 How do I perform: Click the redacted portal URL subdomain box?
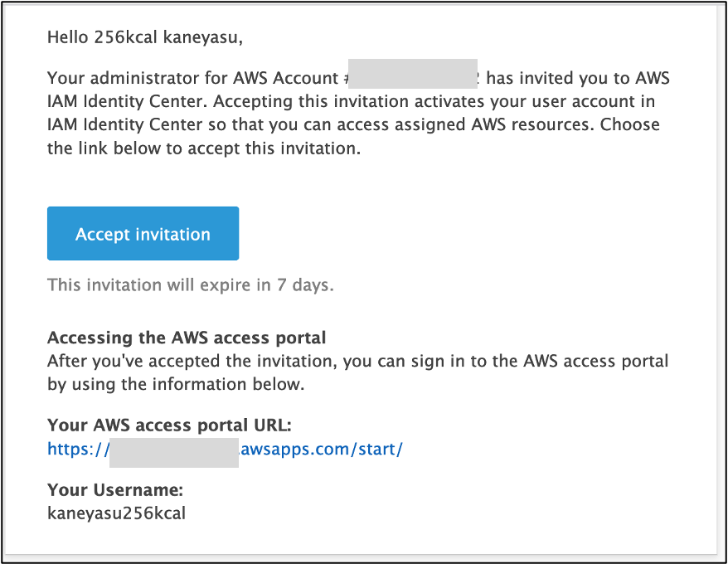point(174,453)
